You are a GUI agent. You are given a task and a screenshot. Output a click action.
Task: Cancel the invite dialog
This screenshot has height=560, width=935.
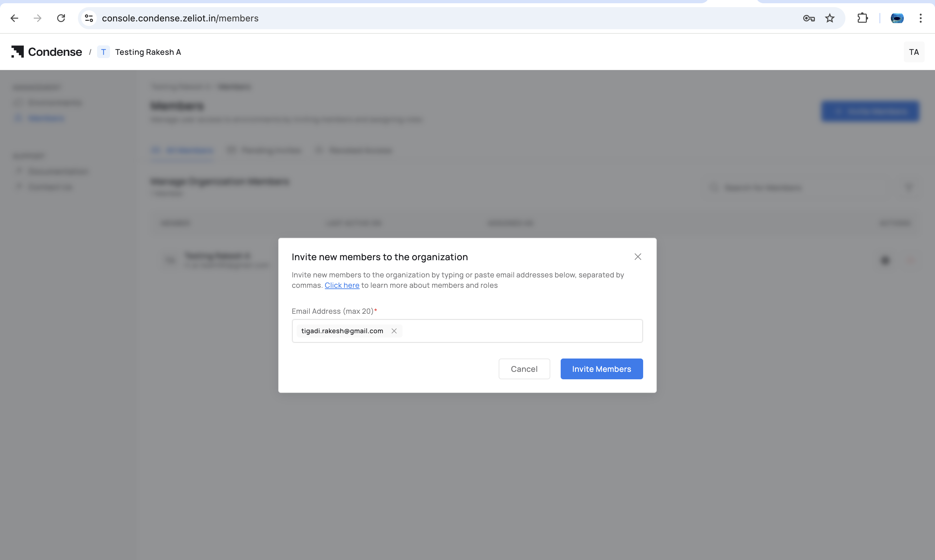pos(524,369)
